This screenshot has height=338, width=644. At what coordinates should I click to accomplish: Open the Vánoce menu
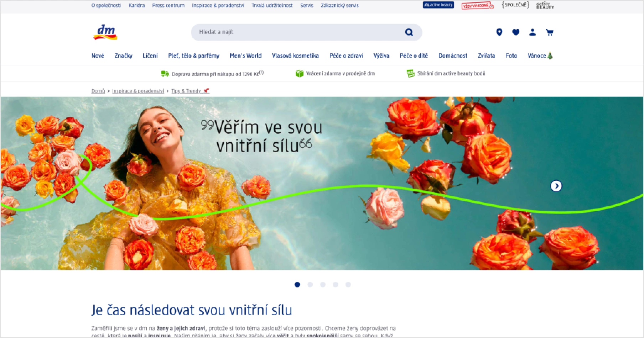click(540, 56)
